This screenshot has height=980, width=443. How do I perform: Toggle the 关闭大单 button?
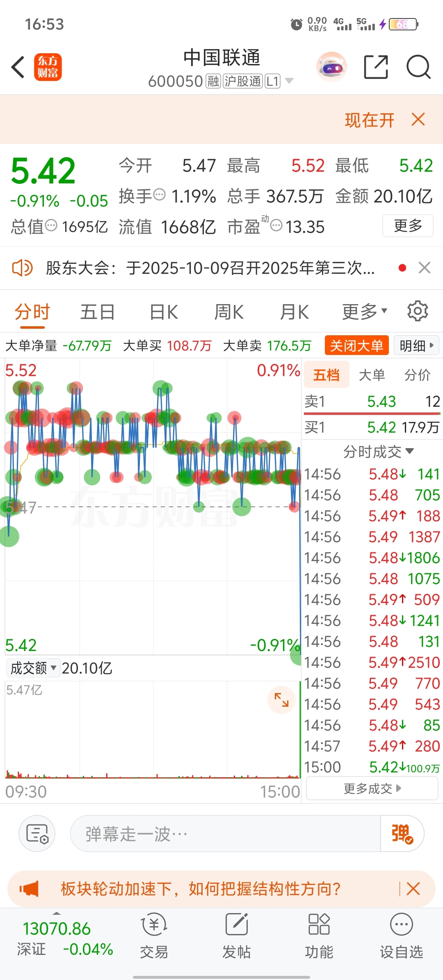click(x=356, y=346)
